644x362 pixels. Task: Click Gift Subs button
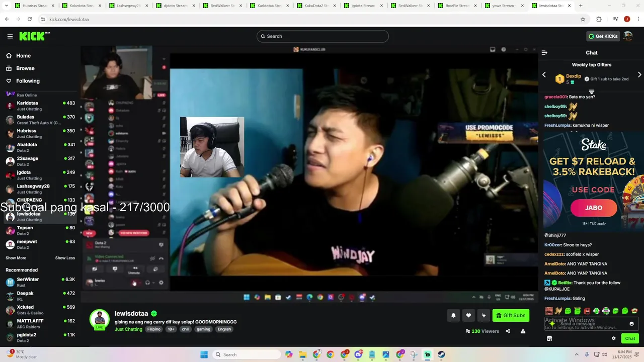pyautogui.click(x=511, y=315)
